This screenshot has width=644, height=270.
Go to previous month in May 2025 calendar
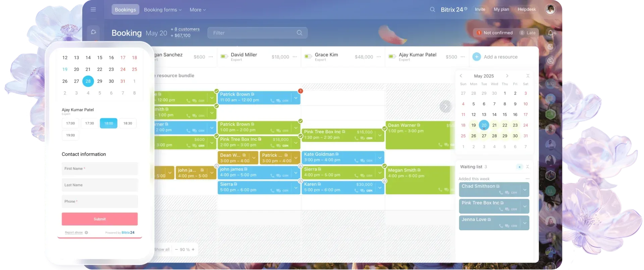coord(461,76)
